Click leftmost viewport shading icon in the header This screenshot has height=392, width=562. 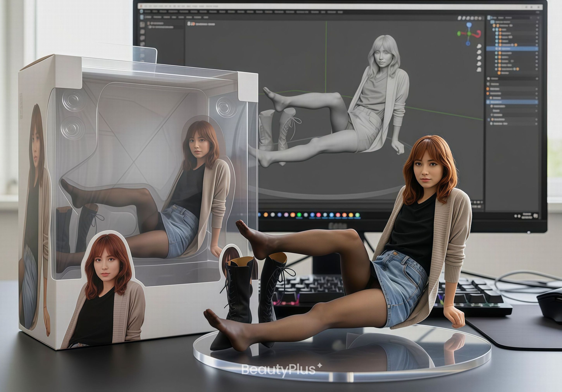point(459,18)
